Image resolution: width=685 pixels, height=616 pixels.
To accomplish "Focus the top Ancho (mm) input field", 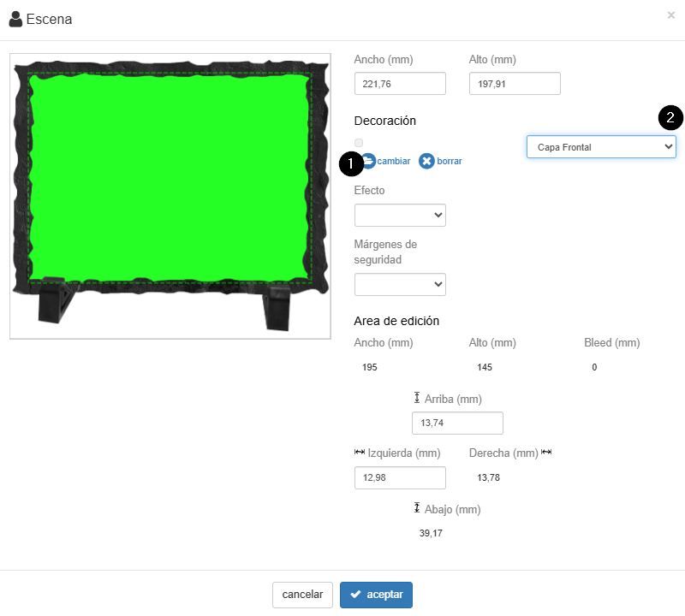I will pos(400,83).
